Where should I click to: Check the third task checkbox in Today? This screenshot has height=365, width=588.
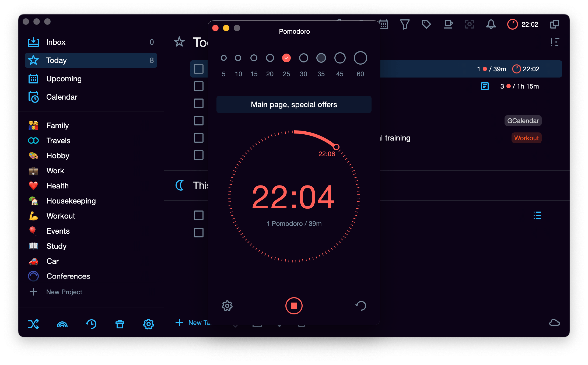click(x=199, y=103)
